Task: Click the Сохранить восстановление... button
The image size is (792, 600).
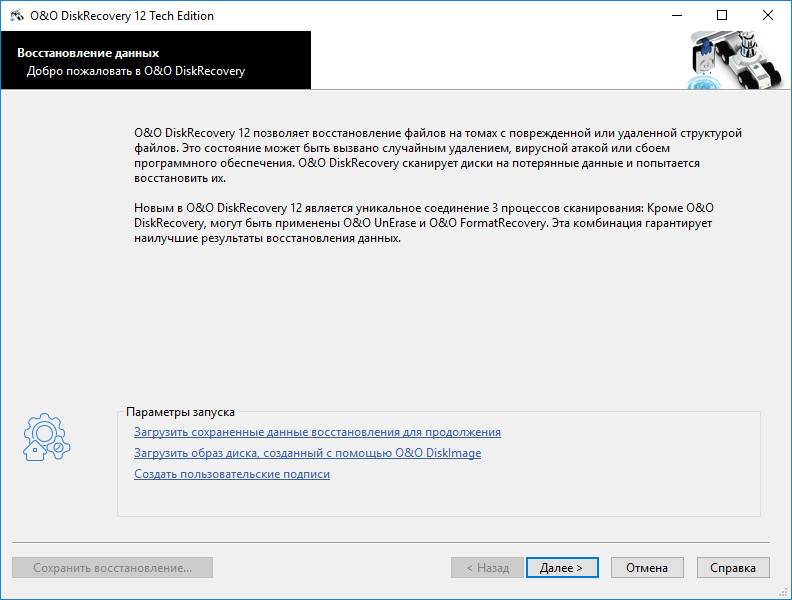Action: (x=113, y=568)
